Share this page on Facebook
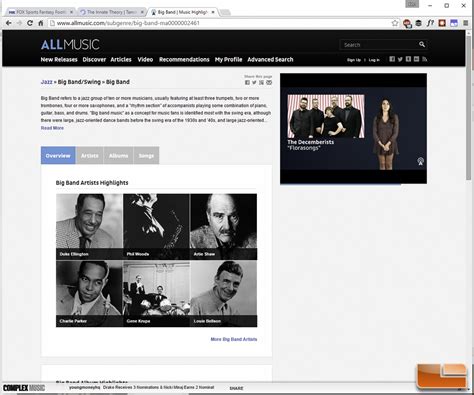474x395 pixels. pos(247,82)
